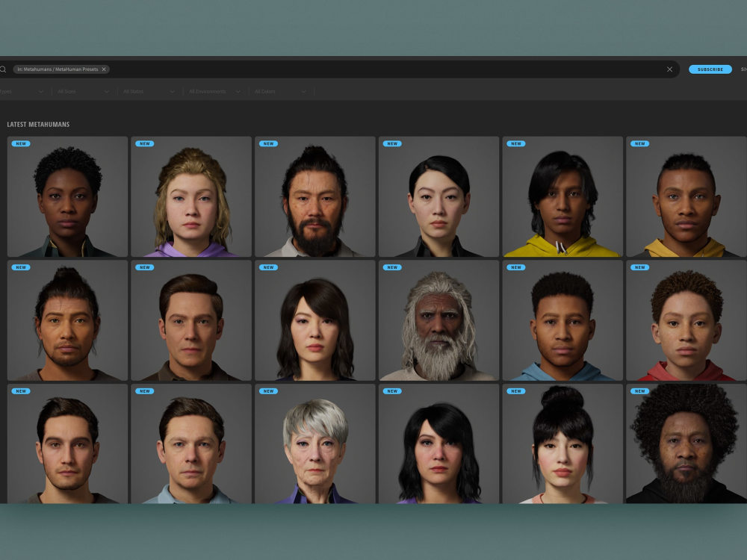This screenshot has width=747, height=560.
Task: Open the All Environments dropdown
Action: pos(214,91)
